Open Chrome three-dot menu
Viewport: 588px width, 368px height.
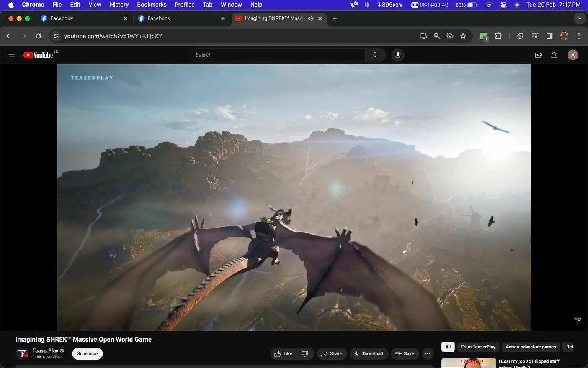[x=579, y=36]
